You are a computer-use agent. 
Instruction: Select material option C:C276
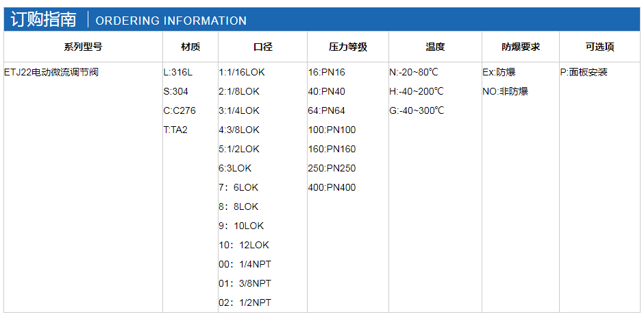coord(179,110)
